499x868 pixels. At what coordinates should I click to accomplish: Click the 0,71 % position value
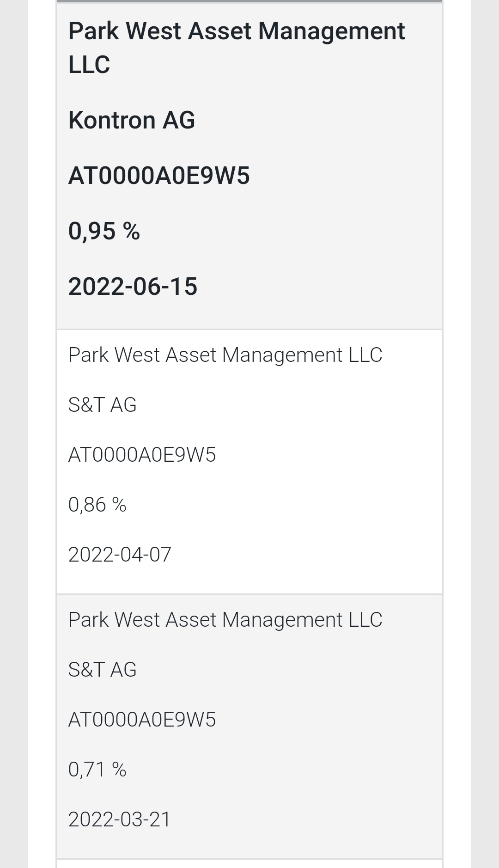point(97,770)
